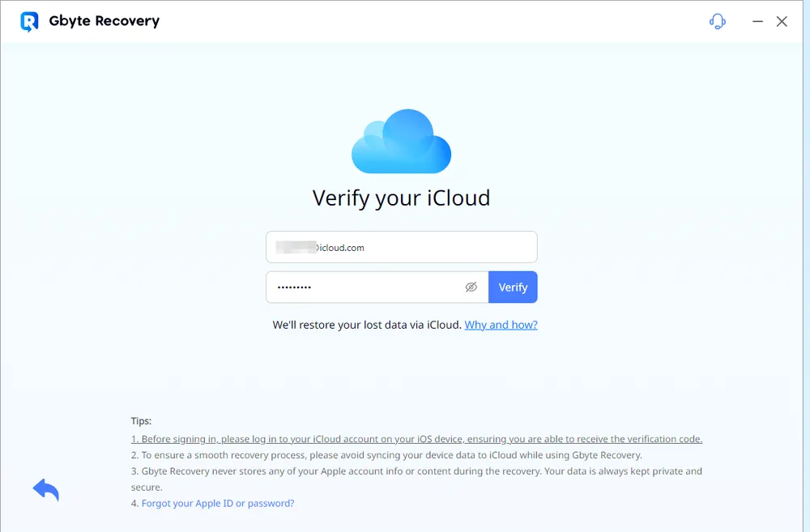Click the 'Verify your iCloud' heading

402,198
